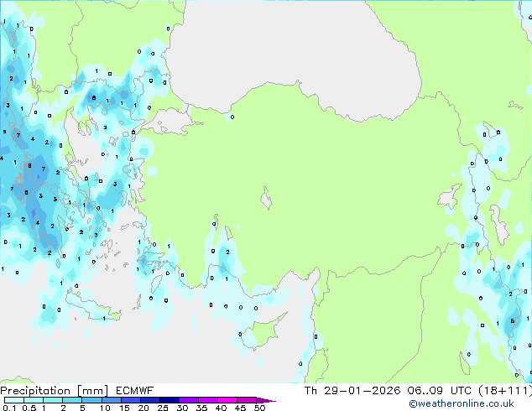Image resolution: width=532 pixels, height=411 pixels.
Task: Click the "[mm]" unit label
Action: tap(93, 391)
